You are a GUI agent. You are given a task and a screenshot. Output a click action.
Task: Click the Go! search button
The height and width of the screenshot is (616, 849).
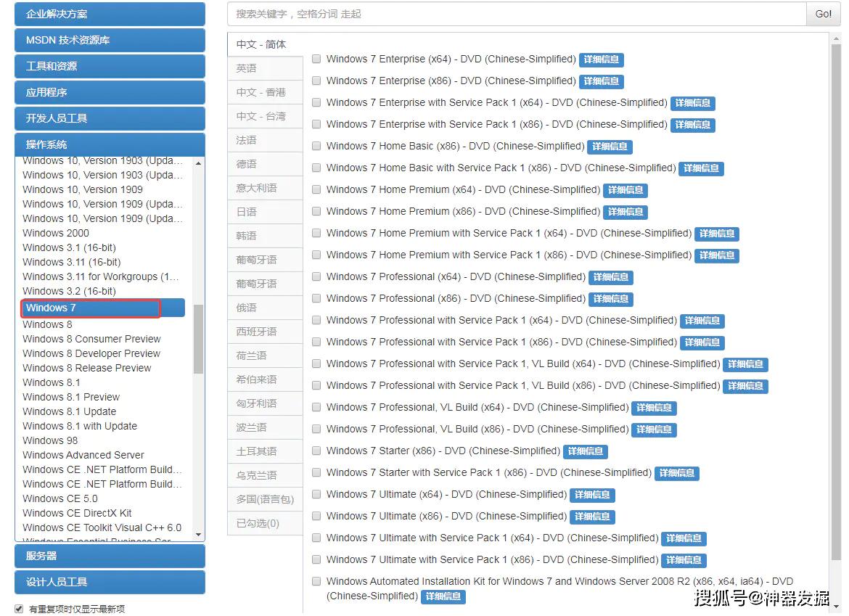coord(823,14)
